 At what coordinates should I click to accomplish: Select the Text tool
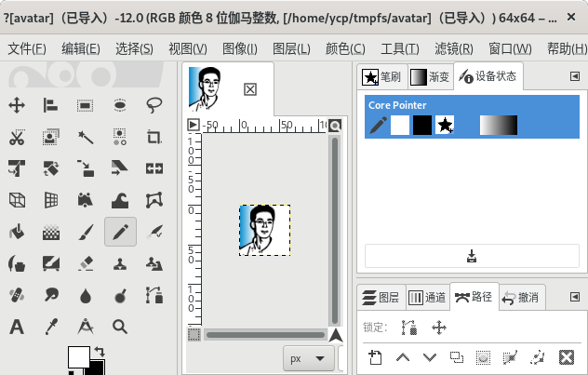[17, 327]
